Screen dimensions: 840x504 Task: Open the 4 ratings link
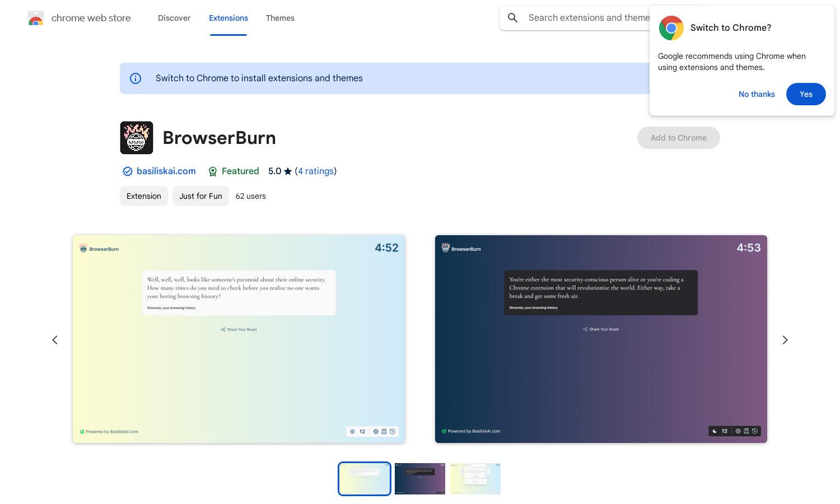tap(316, 171)
